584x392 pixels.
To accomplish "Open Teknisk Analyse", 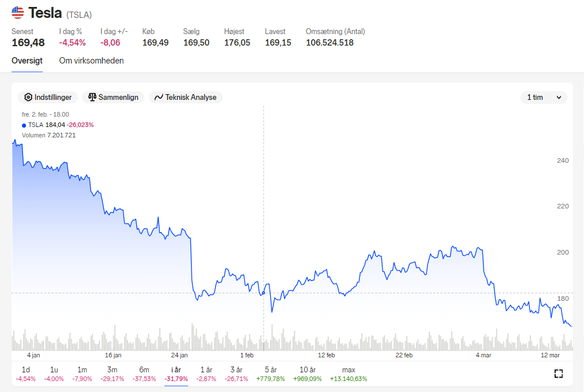I will [x=185, y=97].
